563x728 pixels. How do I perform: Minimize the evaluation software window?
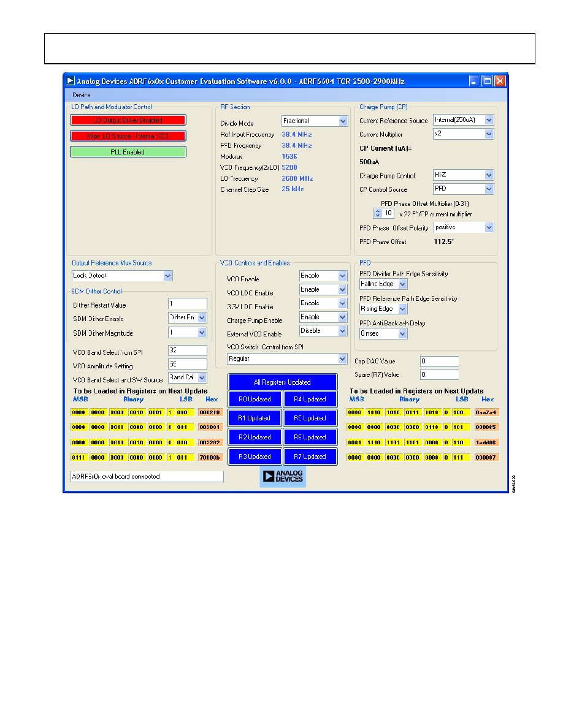point(473,82)
